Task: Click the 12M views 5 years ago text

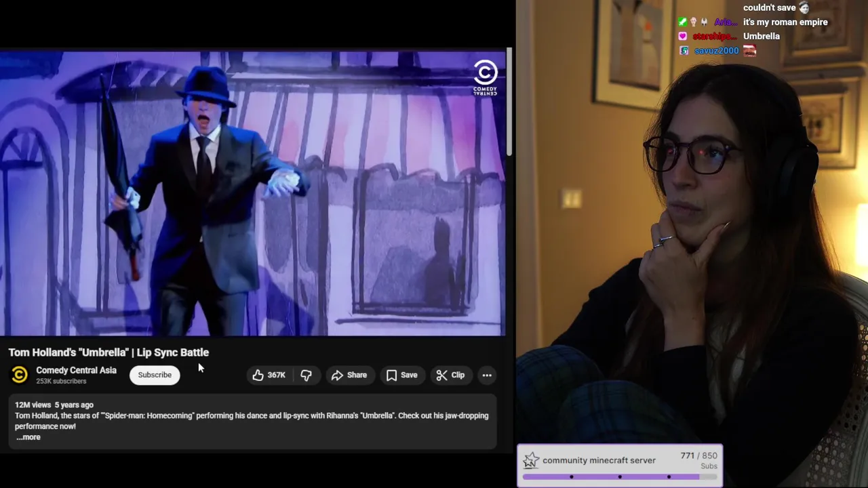Action: [x=54, y=405]
